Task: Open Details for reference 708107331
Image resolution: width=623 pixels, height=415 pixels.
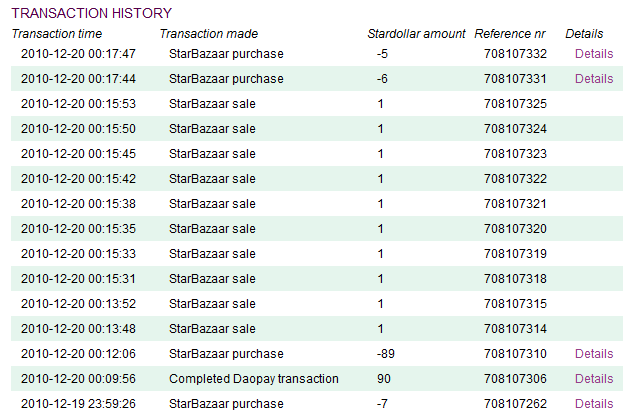Action: click(x=594, y=79)
